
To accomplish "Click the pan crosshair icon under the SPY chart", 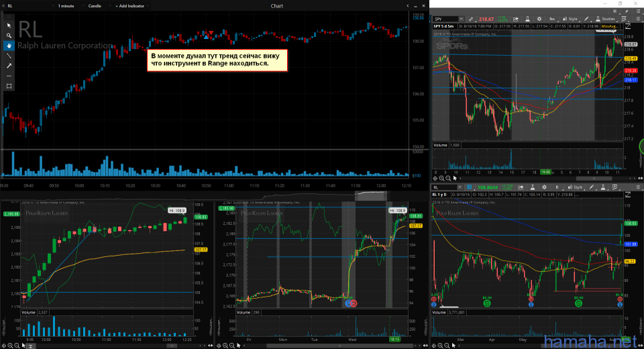I will [x=435, y=179].
